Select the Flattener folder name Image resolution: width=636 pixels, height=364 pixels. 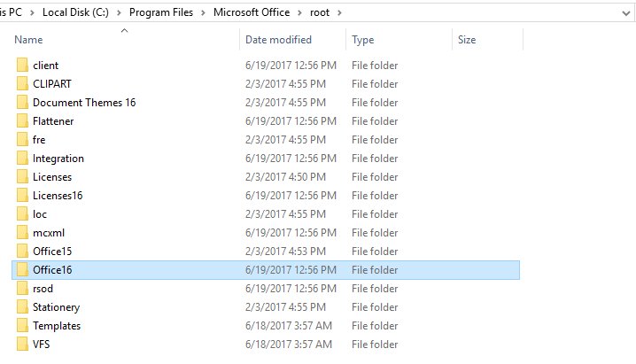tap(53, 121)
